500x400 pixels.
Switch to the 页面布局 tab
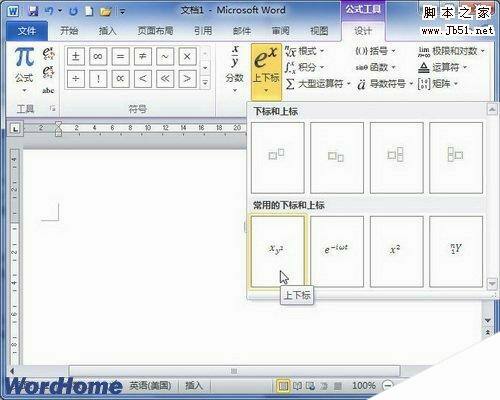pyautogui.click(x=155, y=31)
